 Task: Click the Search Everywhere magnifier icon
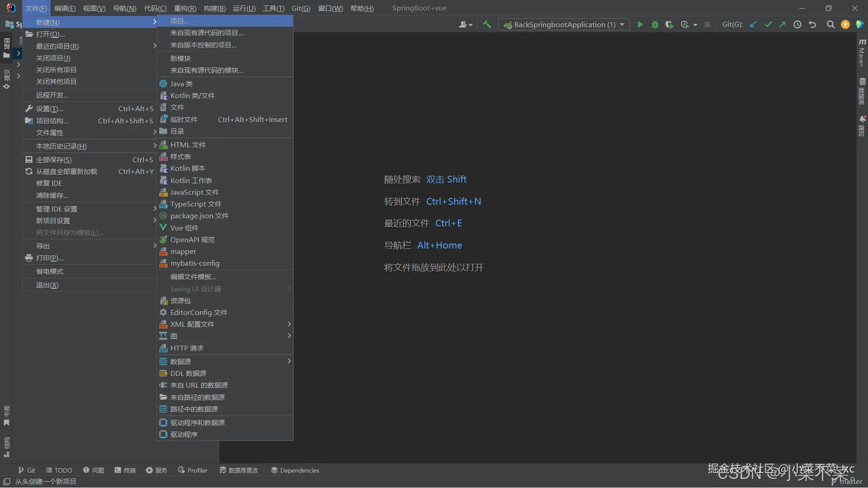click(x=830, y=24)
